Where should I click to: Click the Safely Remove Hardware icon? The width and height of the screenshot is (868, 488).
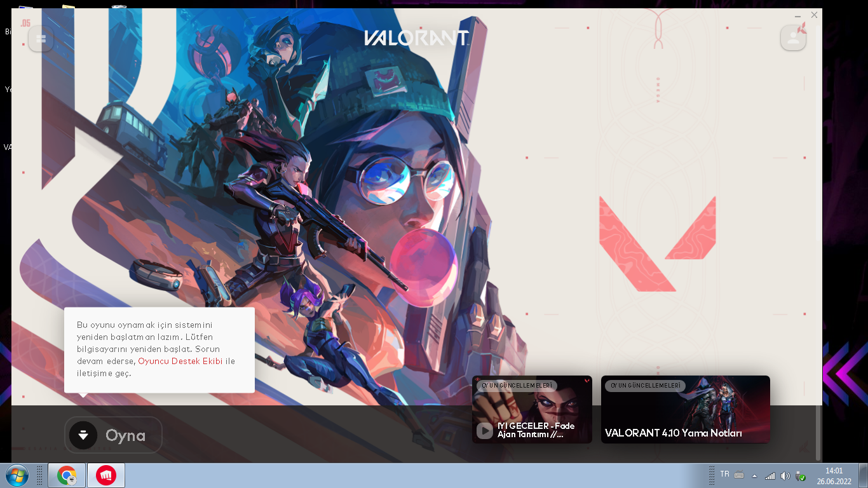[801, 475]
